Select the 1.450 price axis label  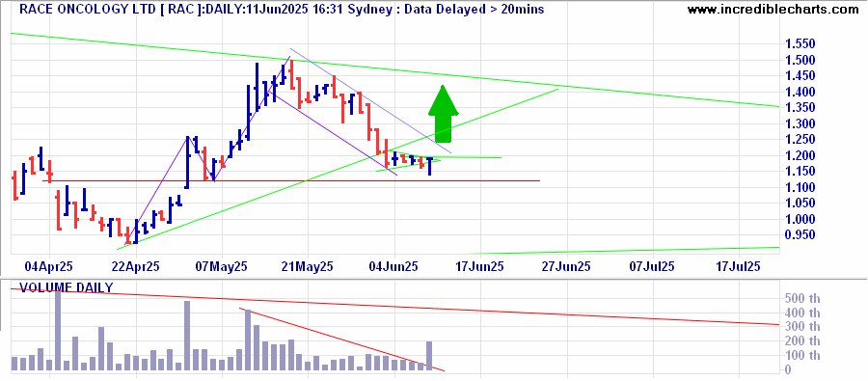click(x=800, y=76)
